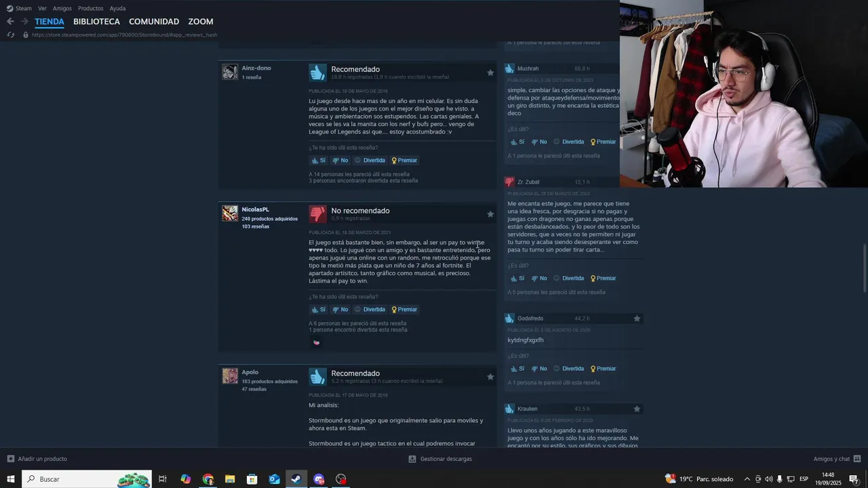The width and height of the screenshot is (868, 488).
Task: Vote Sí on Ainz-dono's review
Action: click(318, 161)
